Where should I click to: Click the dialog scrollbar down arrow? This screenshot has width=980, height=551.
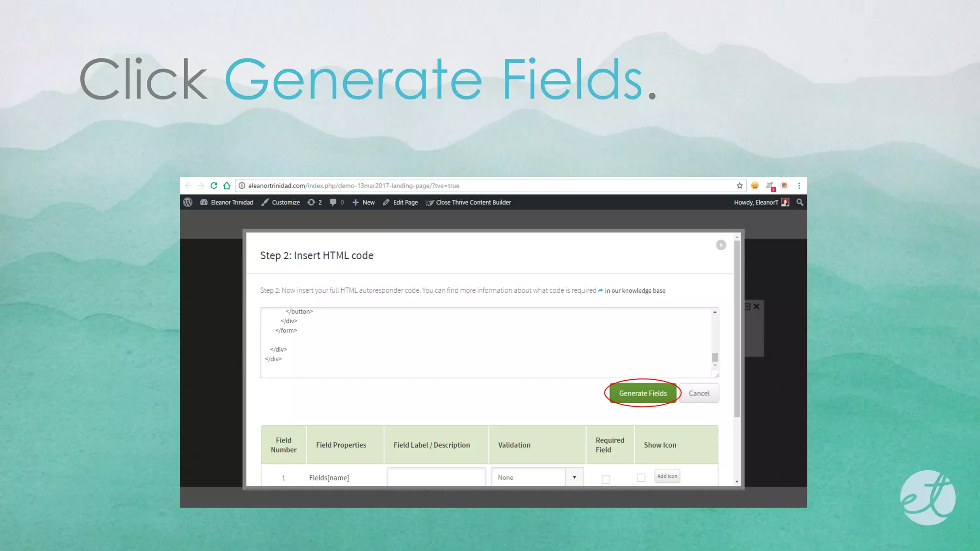[737, 482]
